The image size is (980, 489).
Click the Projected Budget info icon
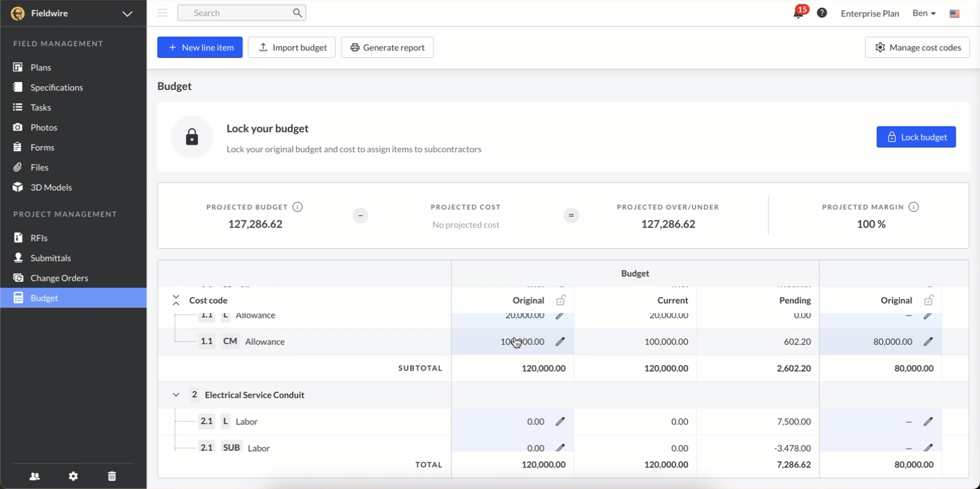point(297,207)
